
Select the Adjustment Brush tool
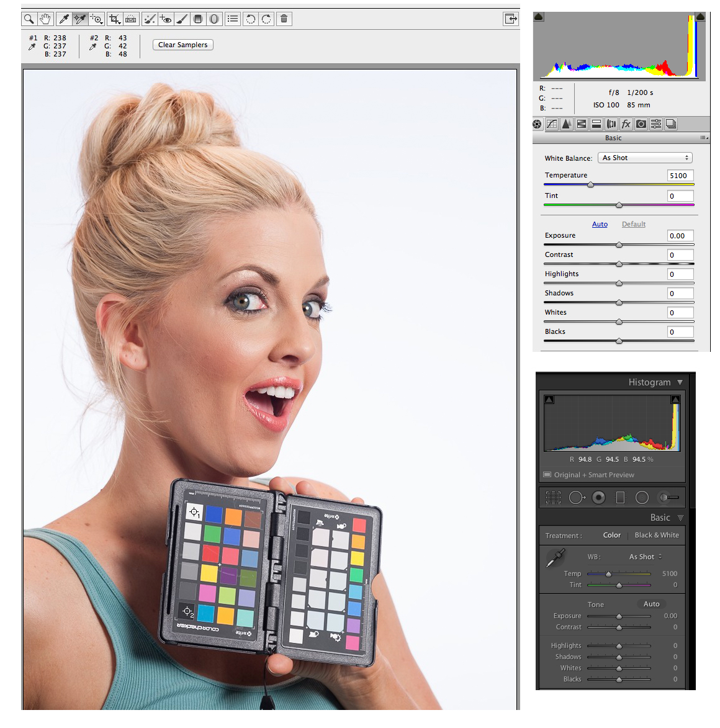pyautogui.click(x=182, y=19)
